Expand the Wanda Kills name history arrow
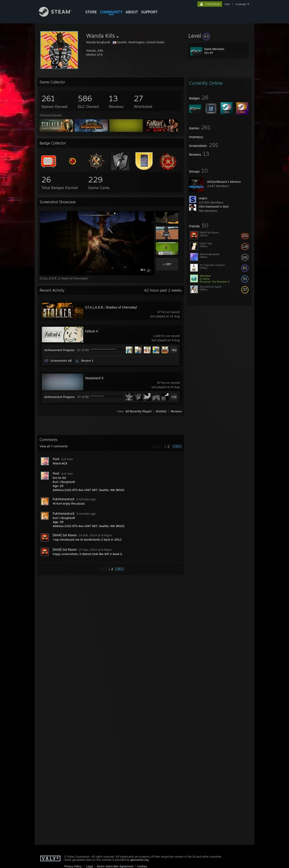The width and height of the screenshot is (289, 868). pyautogui.click(x=118, y=37)
